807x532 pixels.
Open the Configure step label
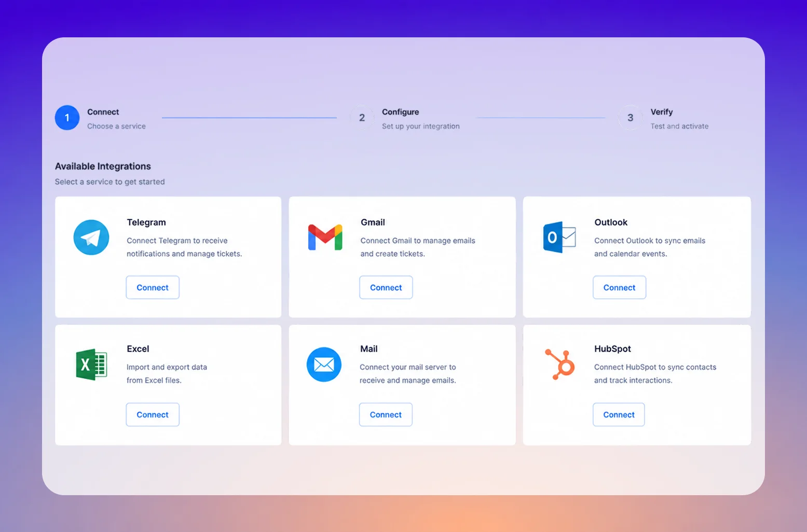[400, 112]
